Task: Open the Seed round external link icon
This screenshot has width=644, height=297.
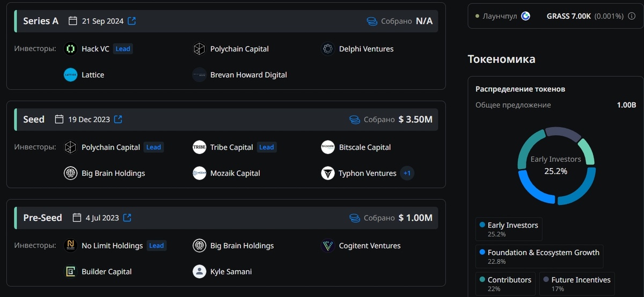Action: click(118, 120)
